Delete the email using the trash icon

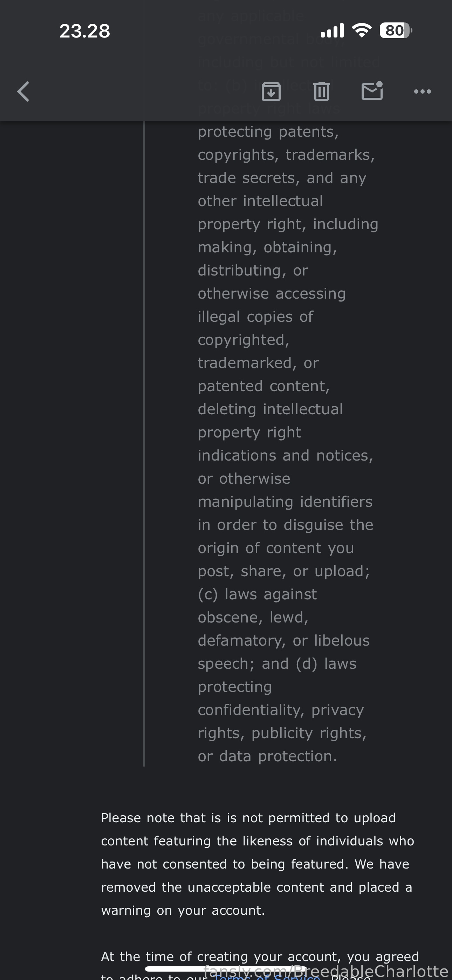pyautogui.click(x=322, y=92)
